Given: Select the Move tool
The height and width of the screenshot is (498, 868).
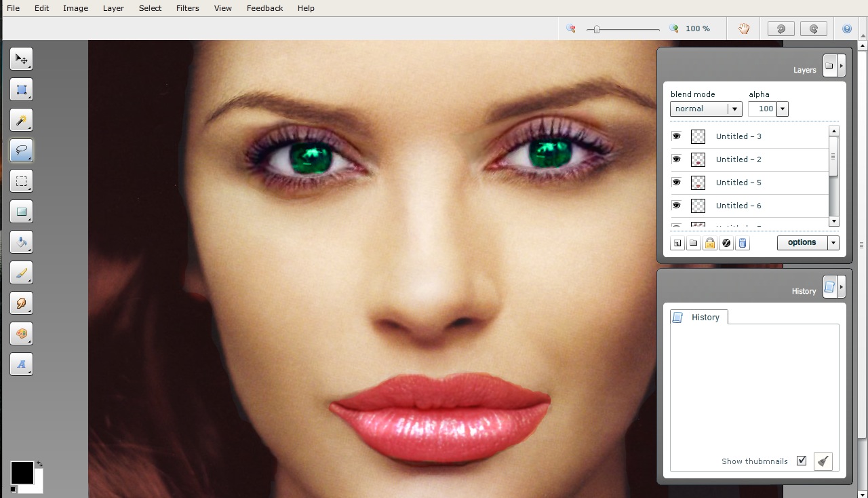Looking at the screenshot, I should click(21, 59).
